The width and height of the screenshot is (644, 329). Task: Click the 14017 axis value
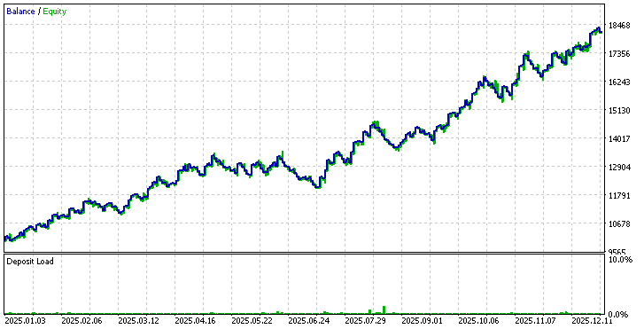point(619,139)
